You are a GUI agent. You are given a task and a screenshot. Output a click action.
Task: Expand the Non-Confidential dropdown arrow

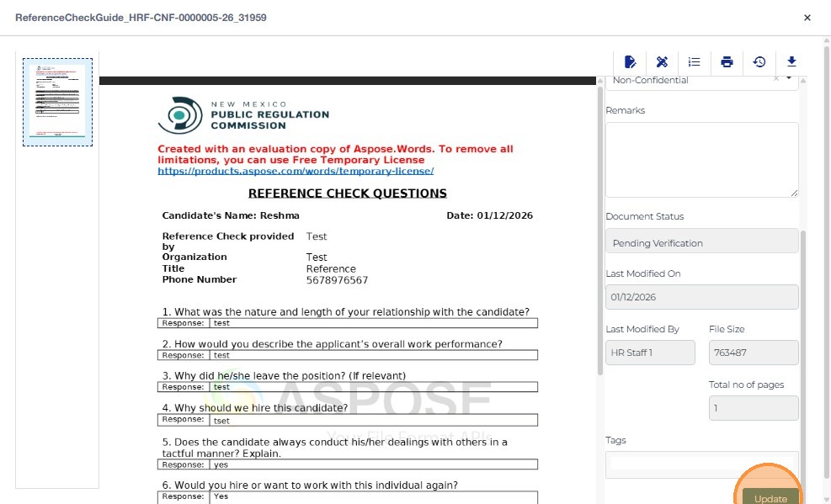coord(789,78)
